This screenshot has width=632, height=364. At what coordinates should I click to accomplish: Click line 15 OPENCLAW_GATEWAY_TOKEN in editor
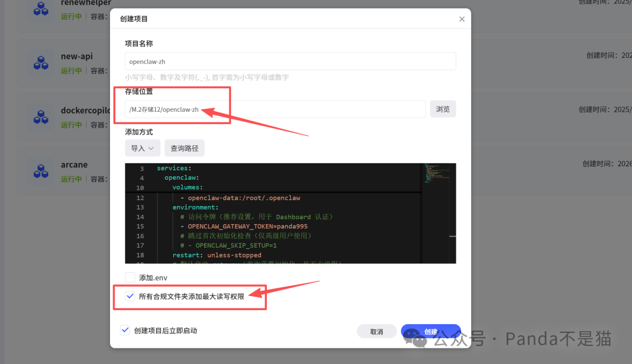tap(248, 226)
